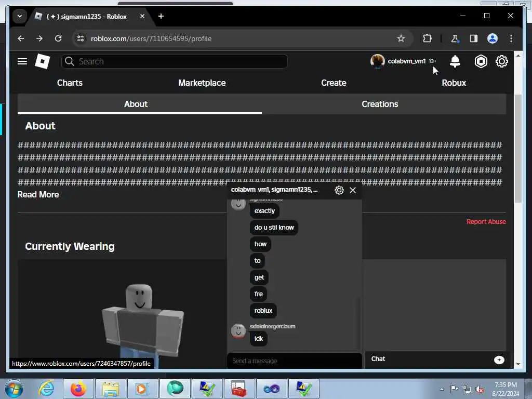The width and height of the screenshot is (532, 399).
Task: Open the tab search dropdown arrow
Action: coord(20,16)
